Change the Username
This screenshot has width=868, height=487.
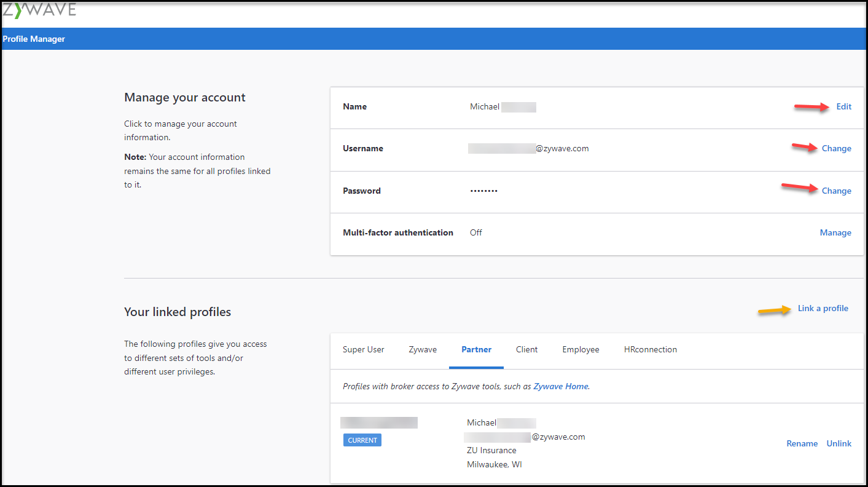pos(836,148)
